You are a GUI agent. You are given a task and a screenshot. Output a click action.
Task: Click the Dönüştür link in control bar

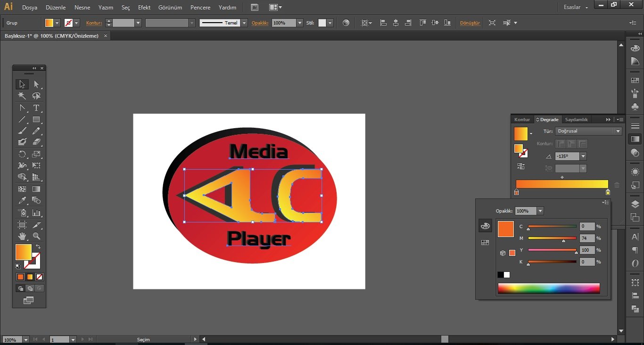pyautogui.click(x=470, y=23)
